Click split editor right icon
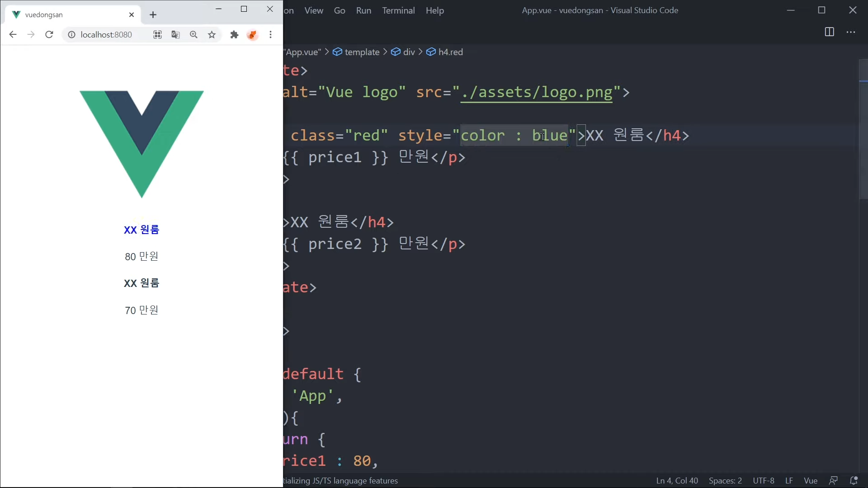Image resolution: width=868 pixels, height=488 pixels. 829,32
